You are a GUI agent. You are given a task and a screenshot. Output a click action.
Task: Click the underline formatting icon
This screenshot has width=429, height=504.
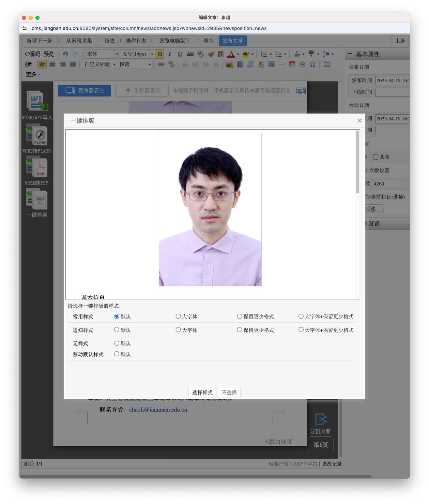coord(180,54)
